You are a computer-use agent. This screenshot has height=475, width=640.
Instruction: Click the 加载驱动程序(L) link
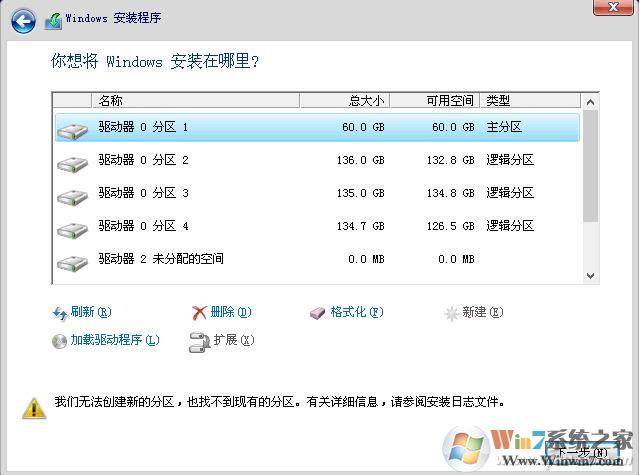click(115, 340)
